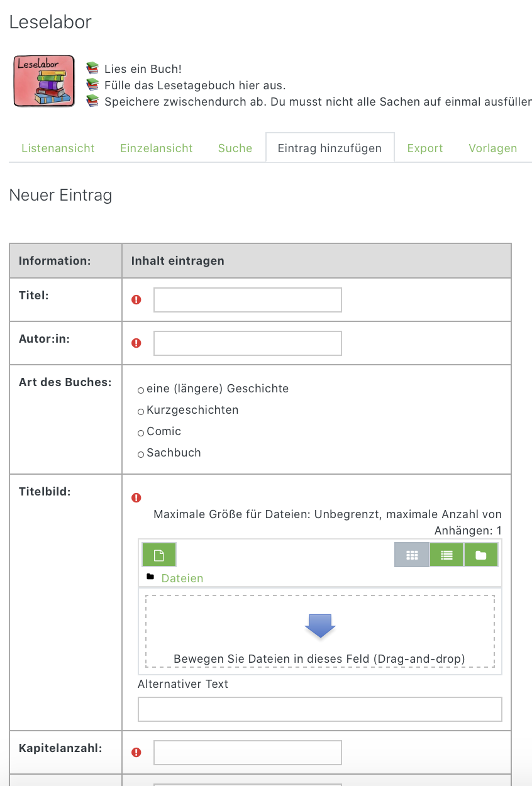Click the 'Alternativer Text' label
The height and width of the screenshot is (786, 532).
(x=183, y=684)
